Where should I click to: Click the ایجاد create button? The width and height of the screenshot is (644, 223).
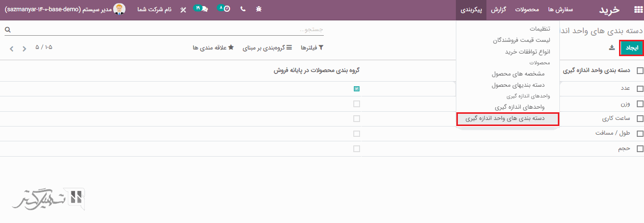pyautogui.click(x=632, y=48)
